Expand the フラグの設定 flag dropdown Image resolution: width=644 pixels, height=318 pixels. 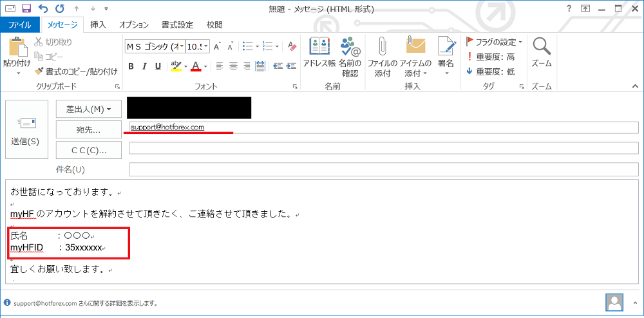click(x=520, y=42)
